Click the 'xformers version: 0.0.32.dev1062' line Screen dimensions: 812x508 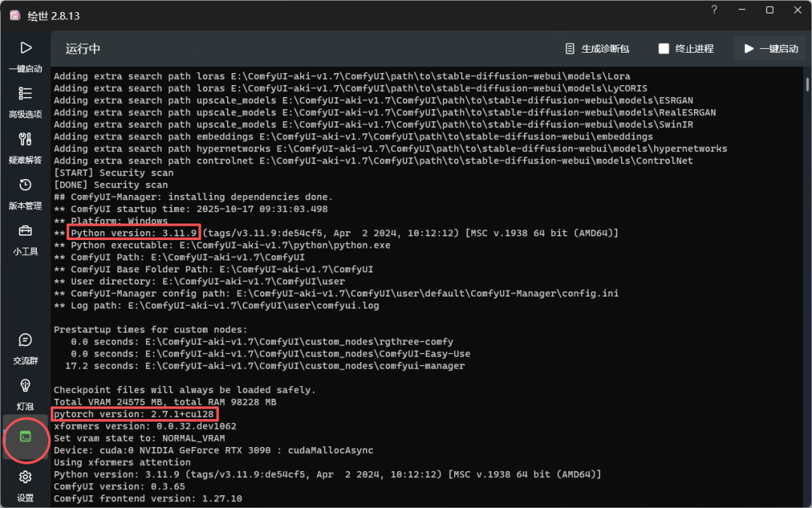point(145,426)
